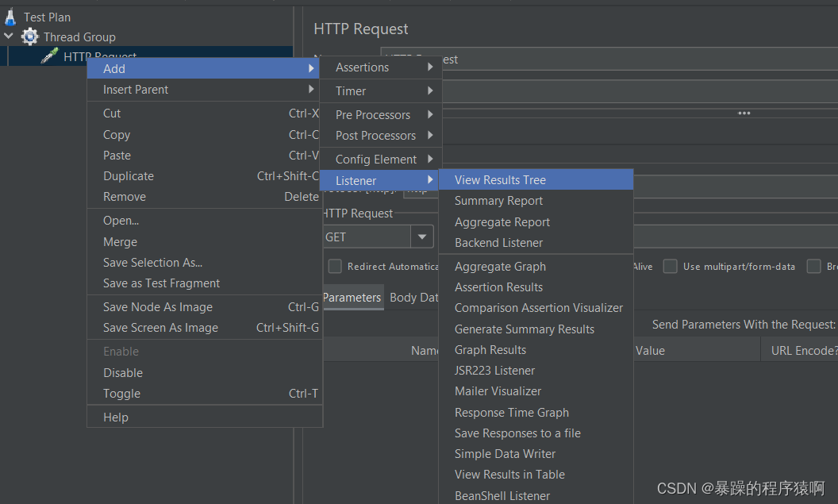Select BeanShell Listener
The height and width of the screenshot is (504, 838).
coord(536,495)
